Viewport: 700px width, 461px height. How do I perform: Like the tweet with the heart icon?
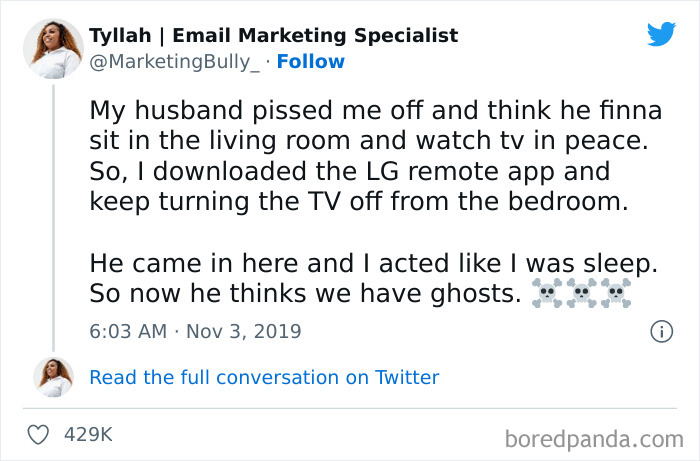click(x=38, y=435)
